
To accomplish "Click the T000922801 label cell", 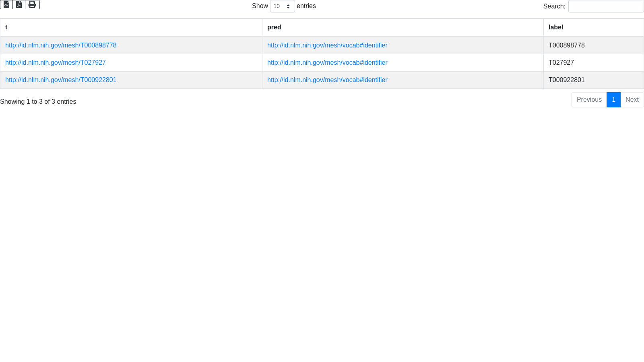I will 566,80.
